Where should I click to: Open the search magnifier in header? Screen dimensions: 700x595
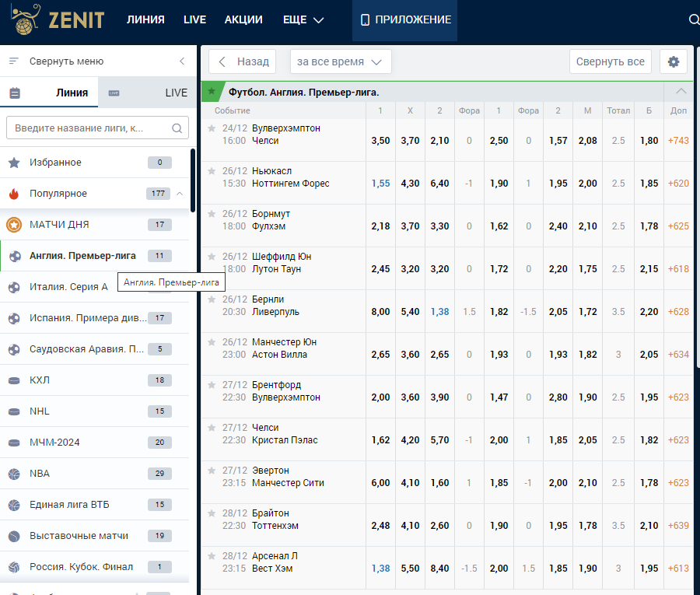(694, 19)
